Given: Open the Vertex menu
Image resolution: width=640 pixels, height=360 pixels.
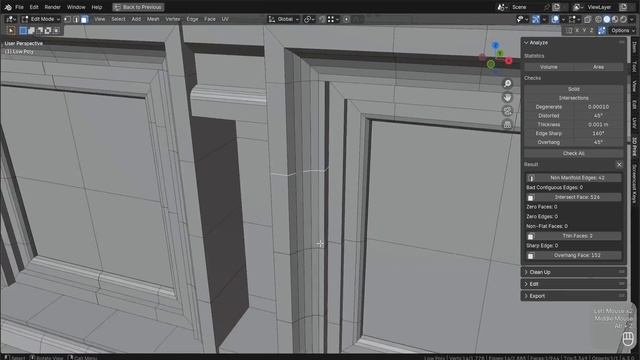Looking at the screenshot, I should point(173,19).
